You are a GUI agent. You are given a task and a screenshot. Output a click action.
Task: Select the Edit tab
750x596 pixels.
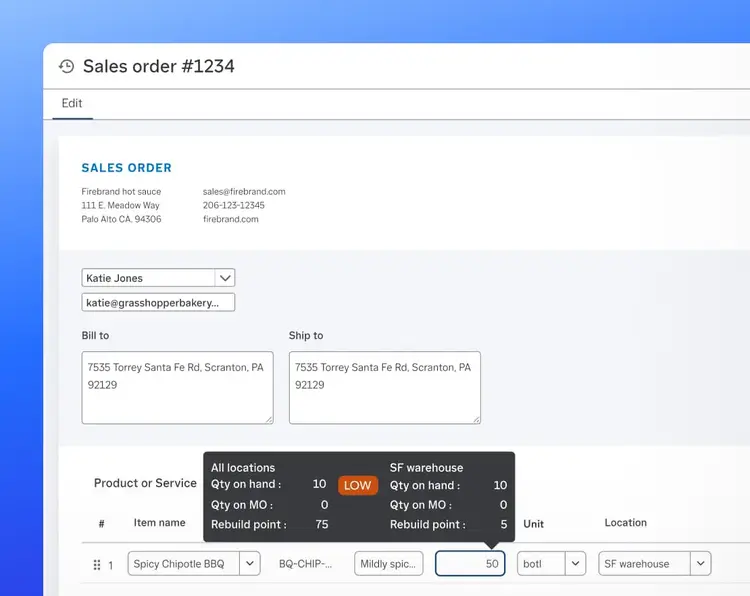[x=72, y=103]
